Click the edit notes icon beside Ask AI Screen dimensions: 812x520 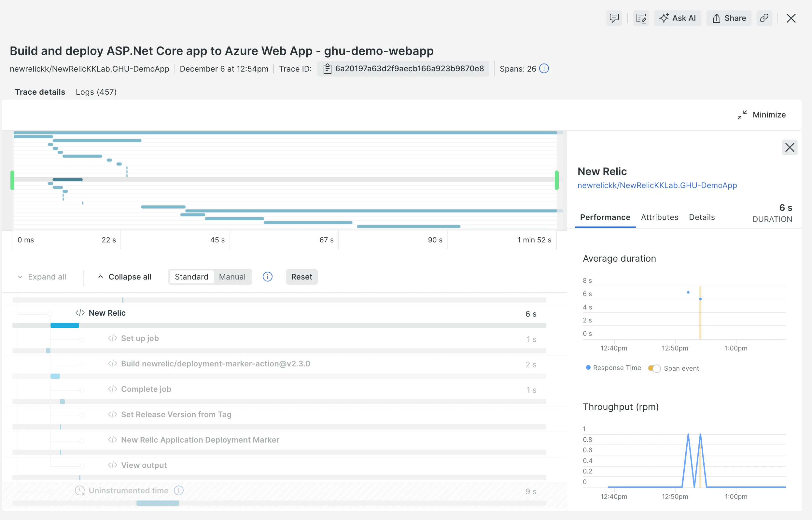click(641, 18)
